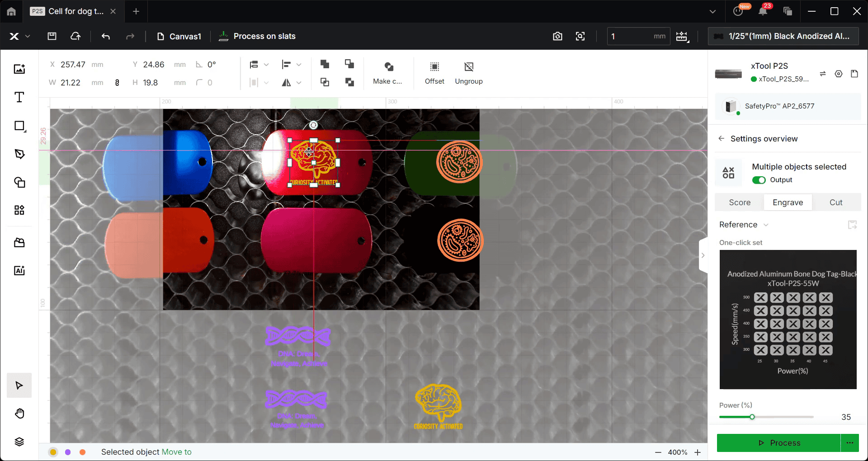Open the Insert Image tool
Image resolution: width=868 pixels, height=461 pixels.
(x=19, y=69)
